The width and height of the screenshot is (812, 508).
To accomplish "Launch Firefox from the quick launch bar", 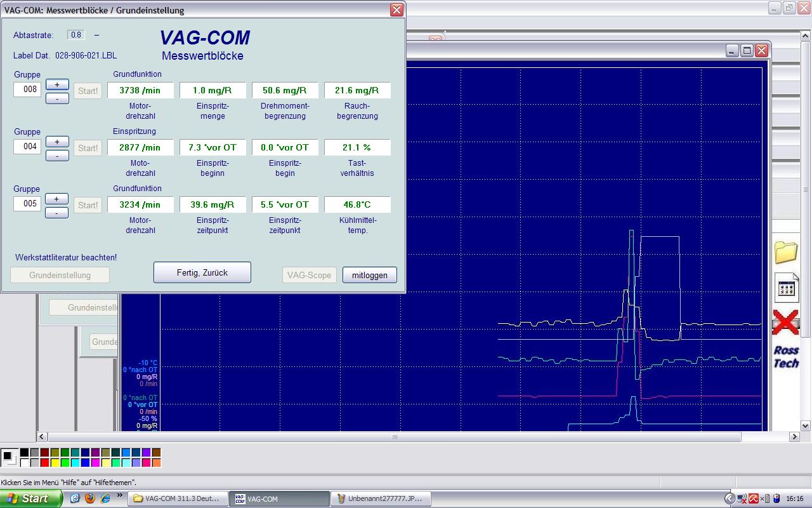I will 90,498.
